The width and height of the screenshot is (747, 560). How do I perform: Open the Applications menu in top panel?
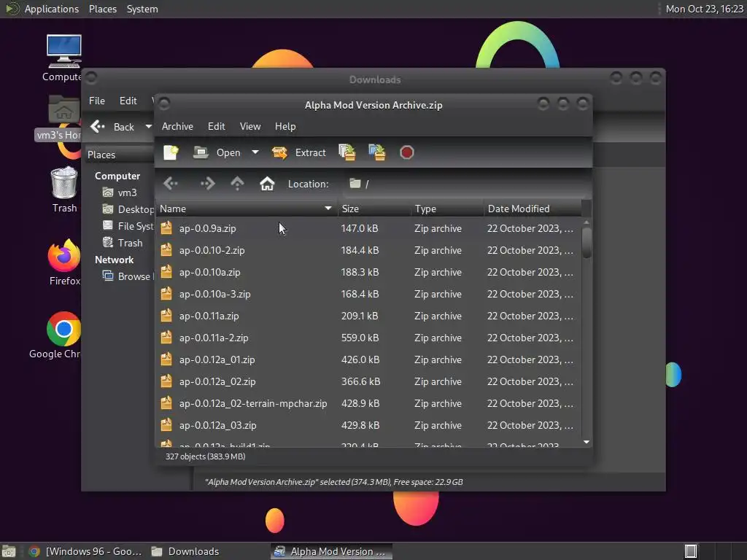coord(42,9)
